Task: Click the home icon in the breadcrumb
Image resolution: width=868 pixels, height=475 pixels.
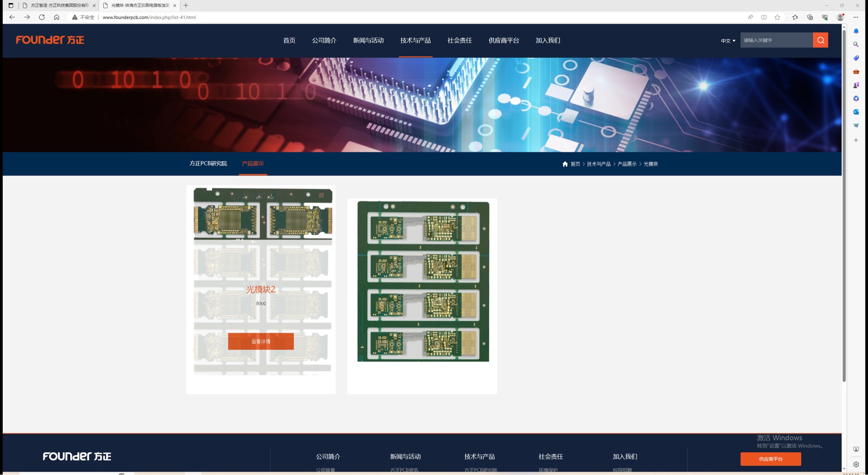Action: [x=565, y=164]
